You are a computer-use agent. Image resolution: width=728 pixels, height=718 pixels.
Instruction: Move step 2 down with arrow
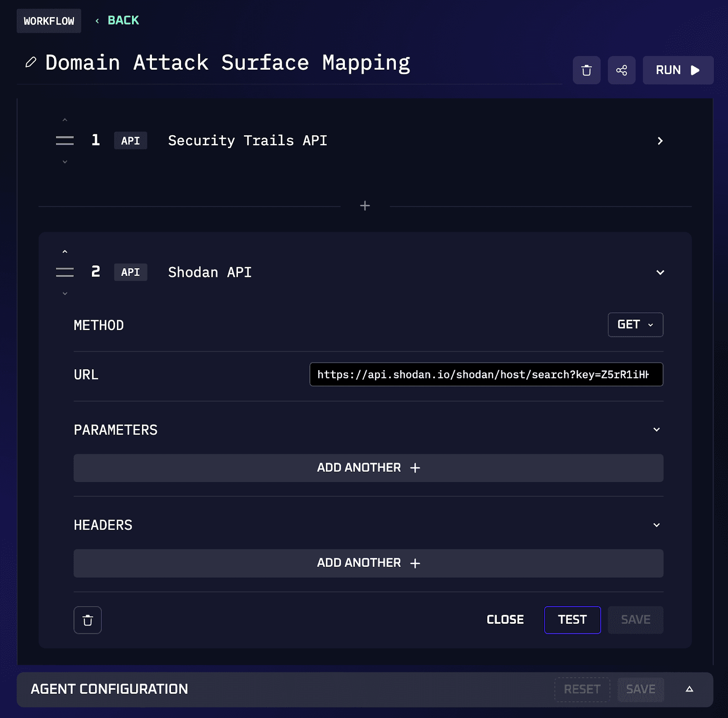pos(65,293)
